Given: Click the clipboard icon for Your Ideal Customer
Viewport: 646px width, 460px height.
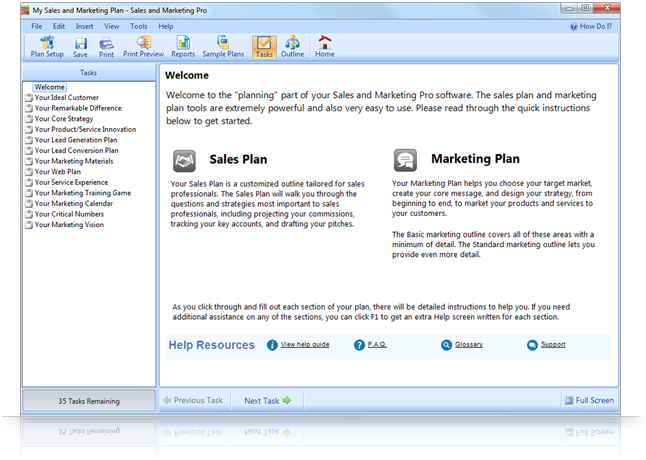Looking at the screenshot, I should coord(29,98).
